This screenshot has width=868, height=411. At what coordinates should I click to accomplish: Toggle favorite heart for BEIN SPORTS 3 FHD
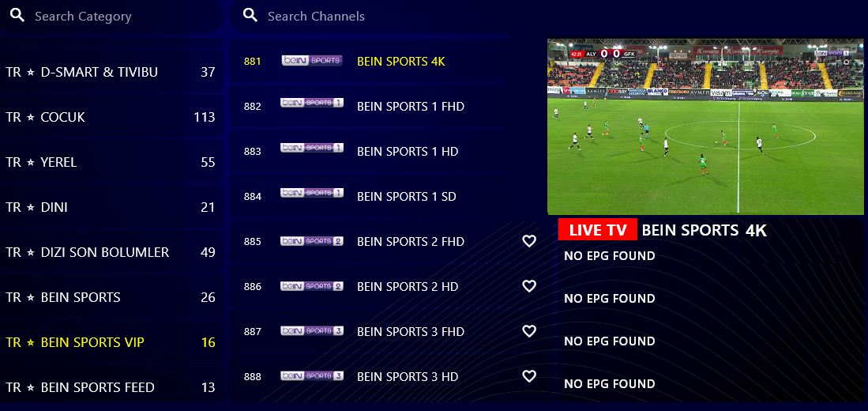pos(529,331)
